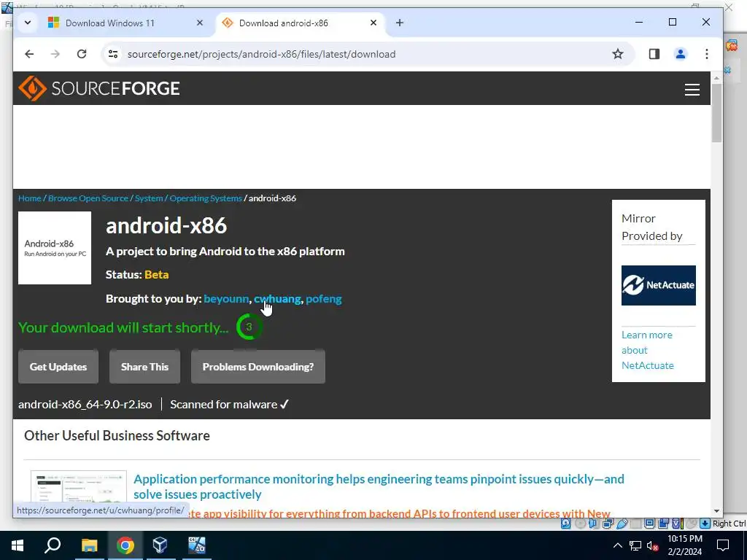This screenshot has height=560, width=747.
Task: Click the Scanned for malware text
Action: pyautogui.click(x=229, y=404)
